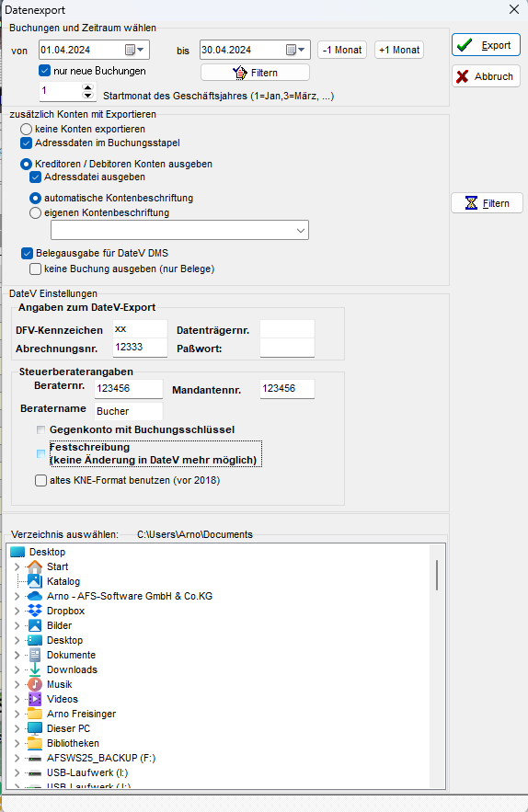Click the Abrechnungsnr. input field
The height and width of the screenshot is (812, 528).
[x=140, y=348]
